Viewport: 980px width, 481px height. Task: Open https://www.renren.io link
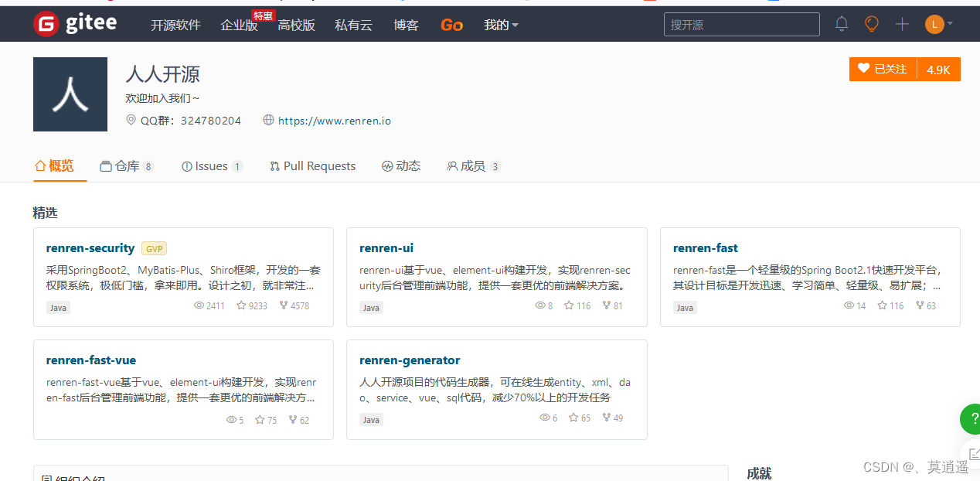pos(335,121)
